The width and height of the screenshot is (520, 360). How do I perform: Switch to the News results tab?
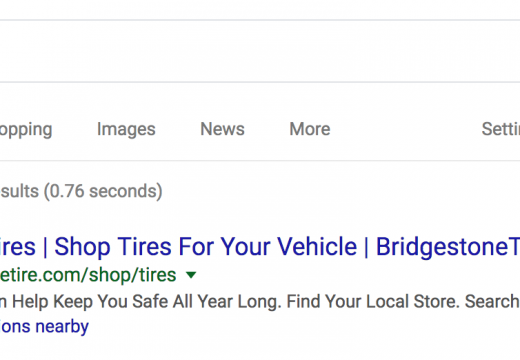click(x=222, y=129)
